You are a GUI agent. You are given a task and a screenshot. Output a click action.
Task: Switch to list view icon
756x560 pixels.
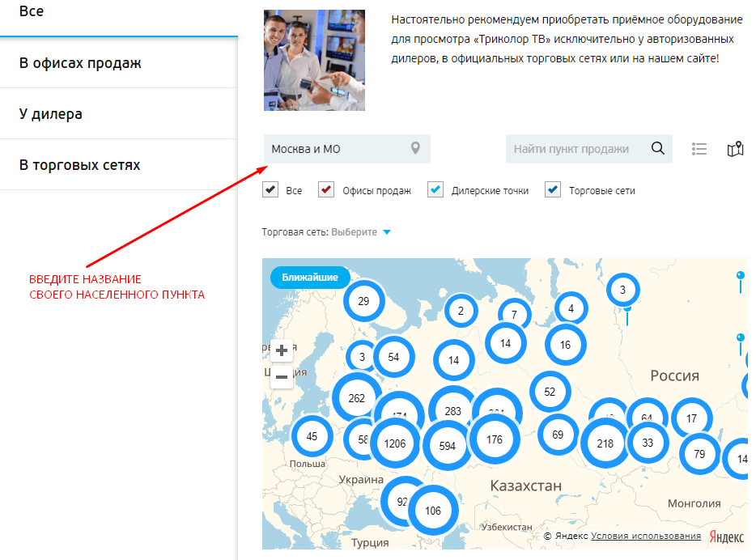pyautogui.click(x=700, y=149)
